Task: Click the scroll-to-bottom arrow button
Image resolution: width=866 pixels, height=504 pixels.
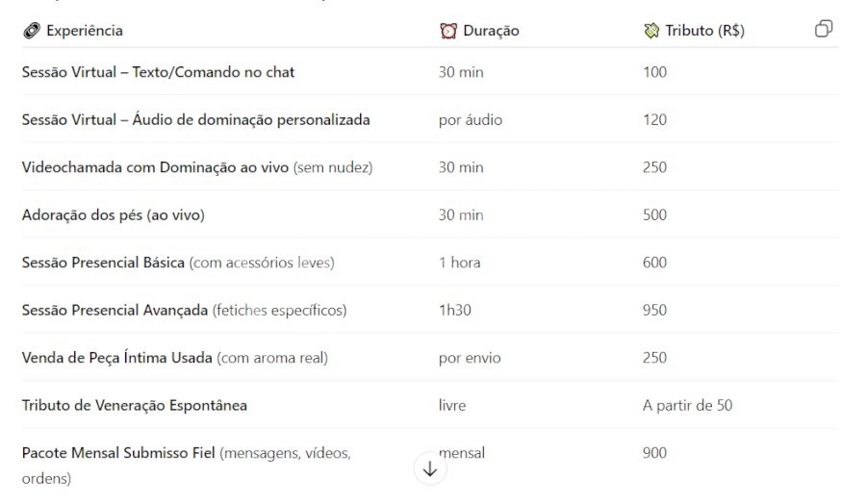Action: 430,468
